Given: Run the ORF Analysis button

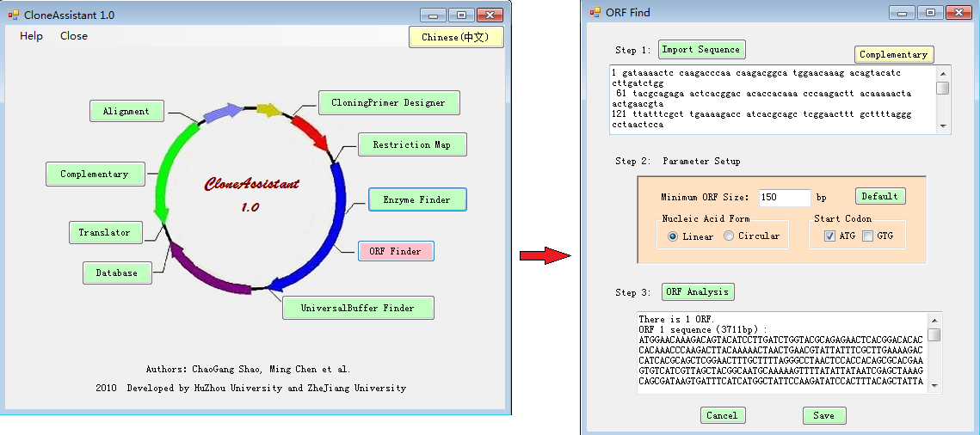Looking at the screenshot, I should click(x=698, y=291).
